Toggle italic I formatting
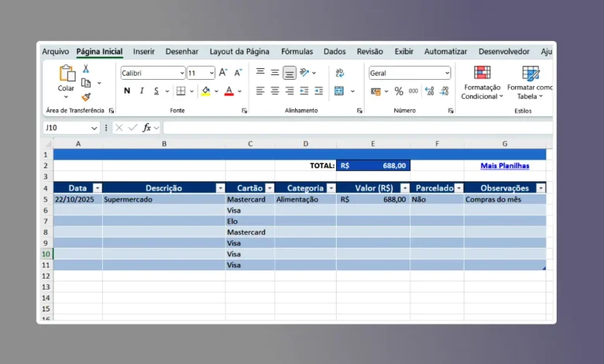This screenshot has width=604, height=364. [142, 91]
